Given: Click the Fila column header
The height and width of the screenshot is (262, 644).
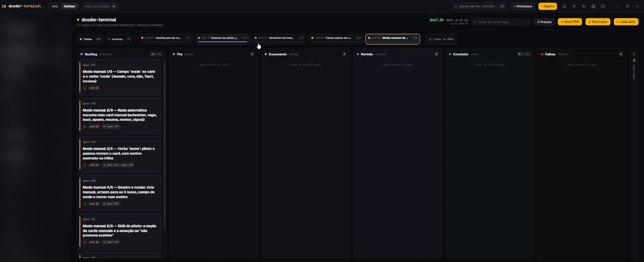Looking at the screenshot, I should (x=213, y=54).
